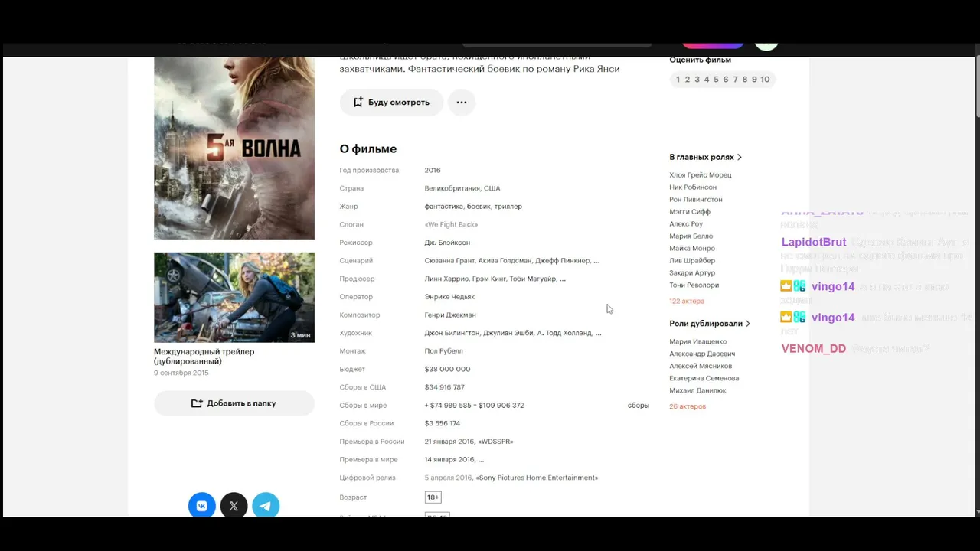Open the «Международный трейлер (дублированный)» title link
Image resolution: width=980 pixels, height=551 pixels.
[x=204, y=357]
